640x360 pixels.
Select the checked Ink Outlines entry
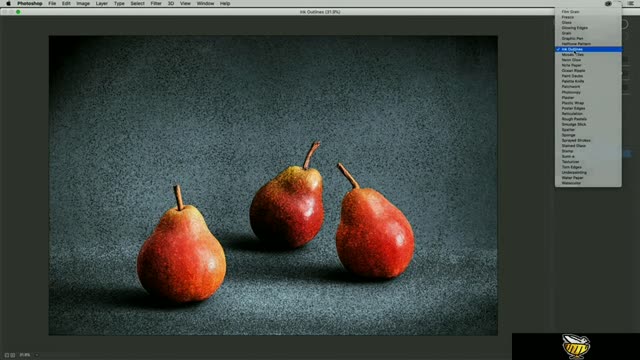[x=588, y=49]
